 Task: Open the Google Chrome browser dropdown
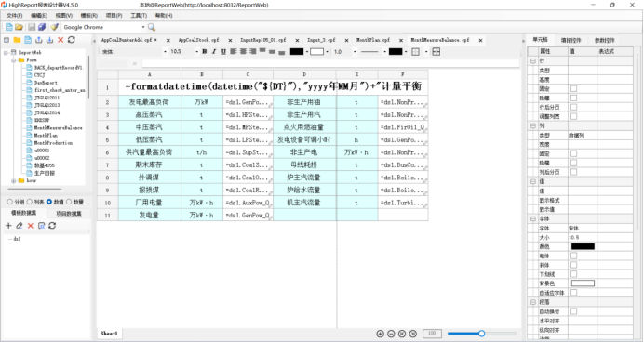(x=143, y=27)
